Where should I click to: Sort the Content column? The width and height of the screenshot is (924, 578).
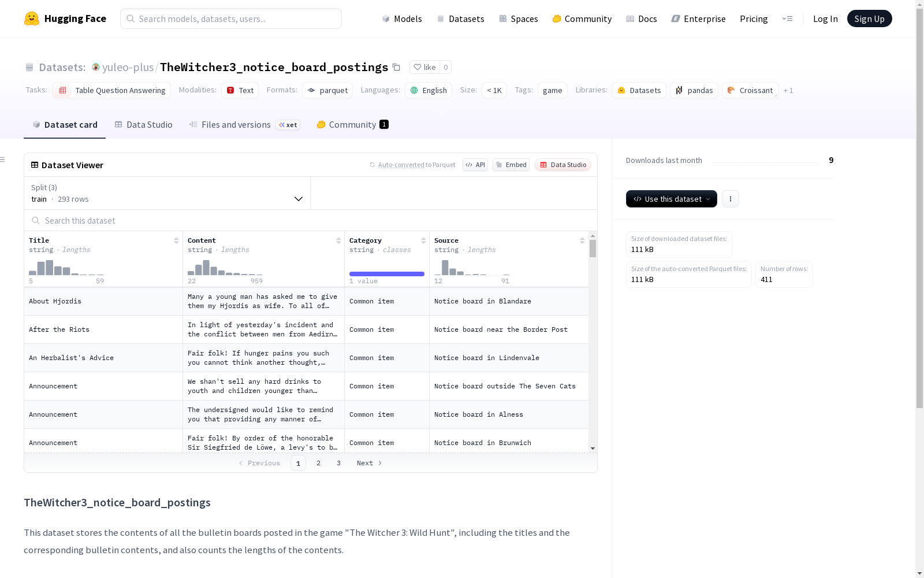coord(338,240)
